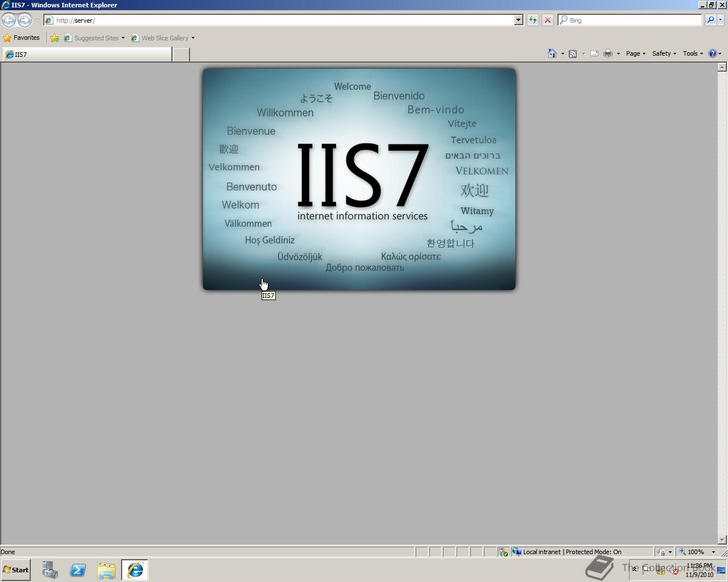Click the search magnifier button
The image size is (728, 582).
(x=710, y=20)
